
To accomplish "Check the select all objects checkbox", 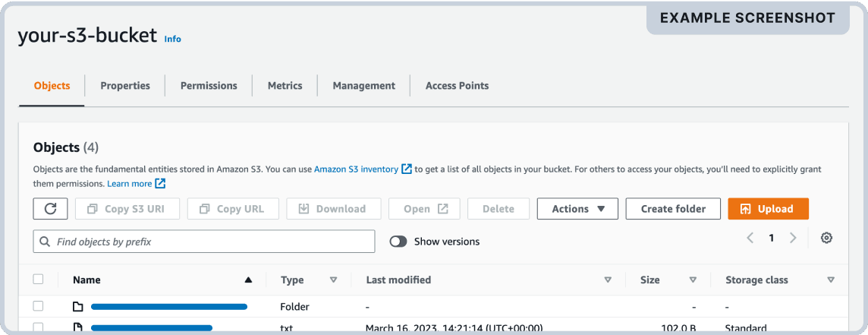I will pos(39,280).
